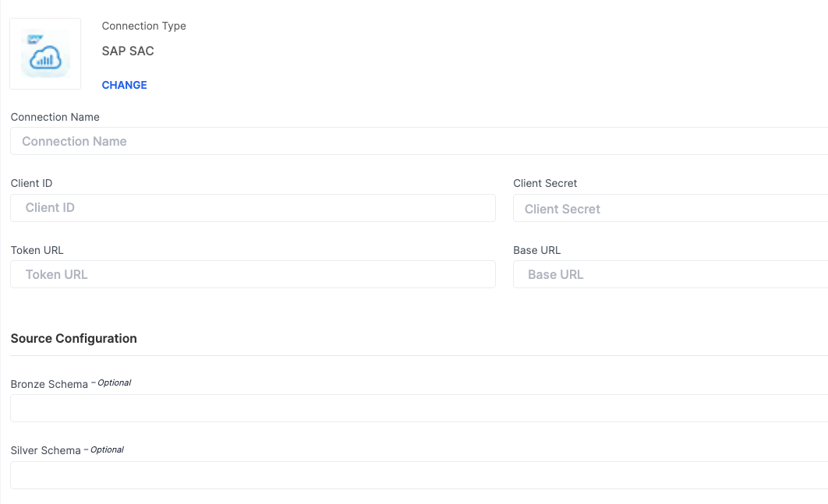
Task: Click the Connection Name field label text
Action: pos(55,117)
